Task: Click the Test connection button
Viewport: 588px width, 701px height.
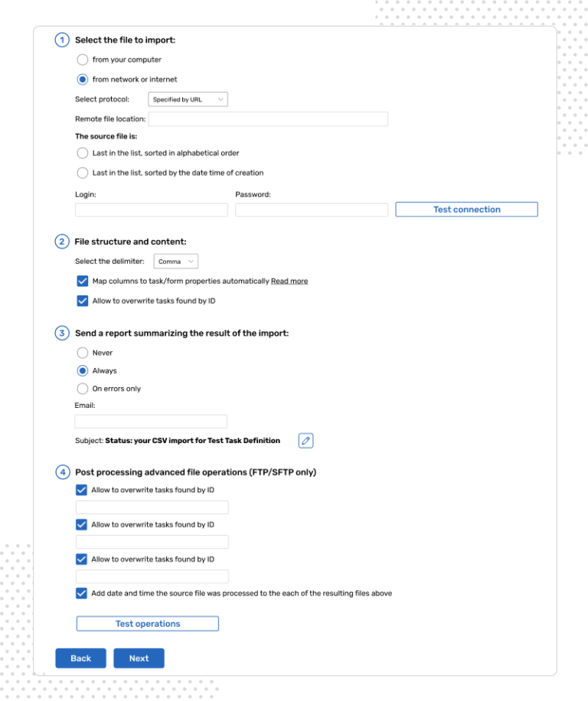Action: [465, 209]
